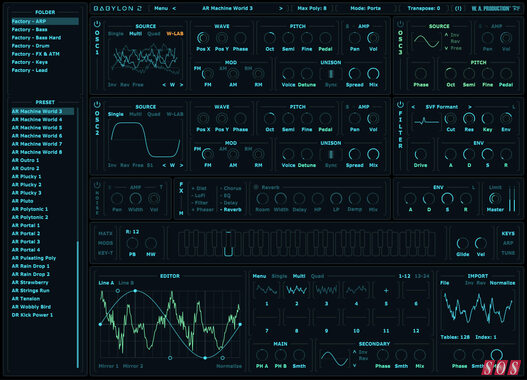Select W-LAB source mode for OSC 1
The height and width of the screenshot is (380, 527).
coord(175,34)
